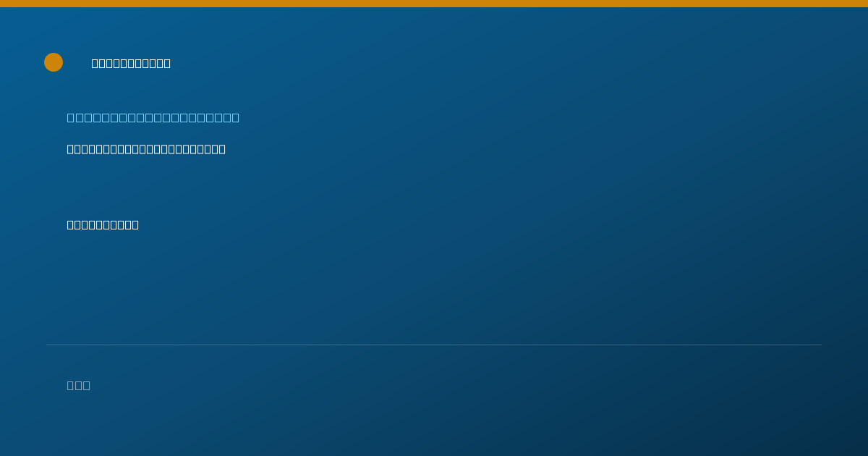Click the long white subtitle line below heading
This screenshot has width=868, height=456.
(x=146, y=149)
